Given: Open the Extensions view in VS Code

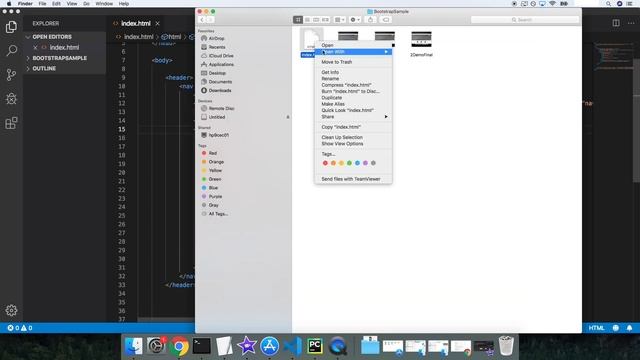Looking at the screenshot, I should tap(11, 123).
